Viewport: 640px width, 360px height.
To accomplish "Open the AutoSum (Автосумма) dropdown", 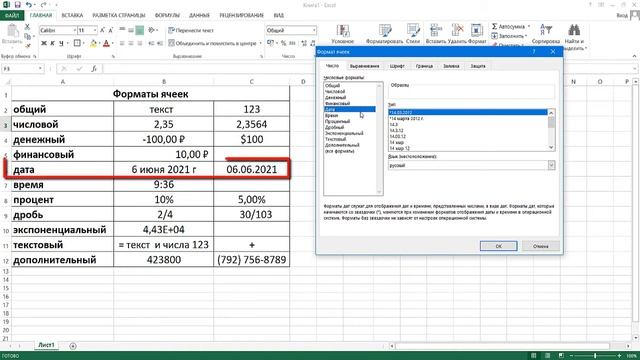I will coord(529,26).
